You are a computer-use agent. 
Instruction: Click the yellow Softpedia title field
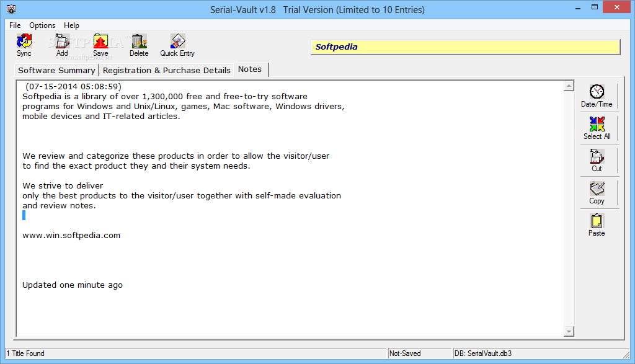[465, 47]
